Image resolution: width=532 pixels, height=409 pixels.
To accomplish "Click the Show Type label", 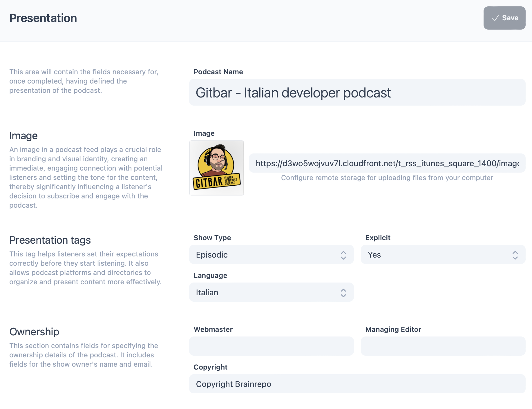I will [212, 238].
